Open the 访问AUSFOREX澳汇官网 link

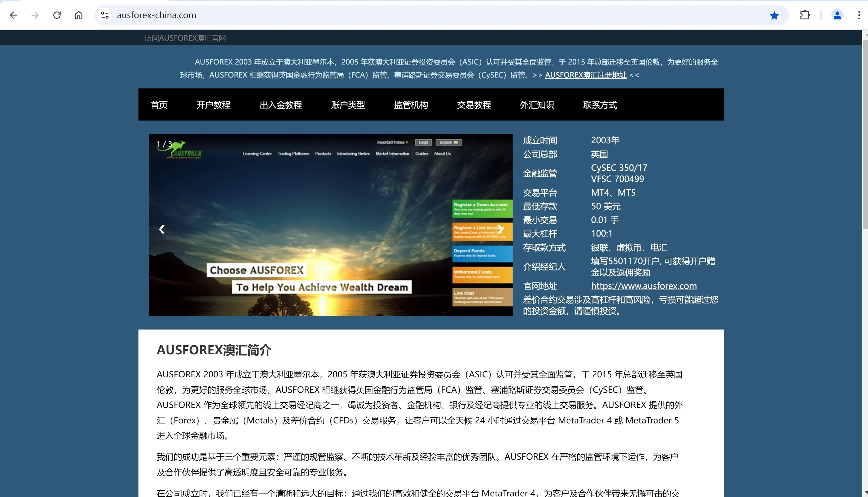[x=185, y=38]
